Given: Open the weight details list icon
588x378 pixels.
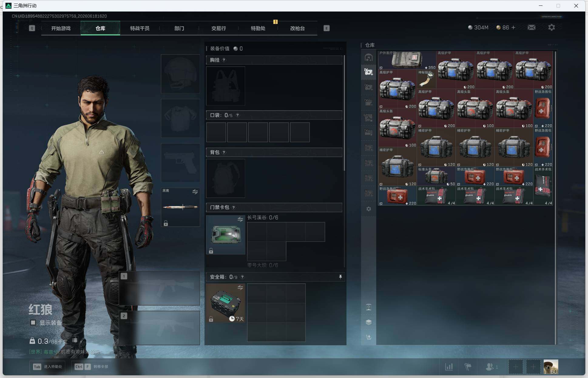Looking at the screenshot, I should (x=75, y=341).
